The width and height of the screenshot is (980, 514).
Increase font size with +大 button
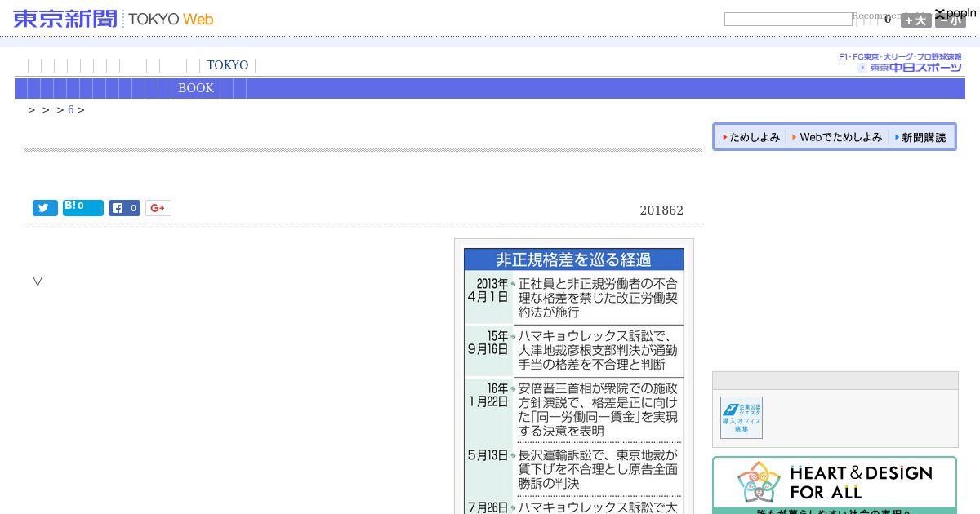click(915, 20)
